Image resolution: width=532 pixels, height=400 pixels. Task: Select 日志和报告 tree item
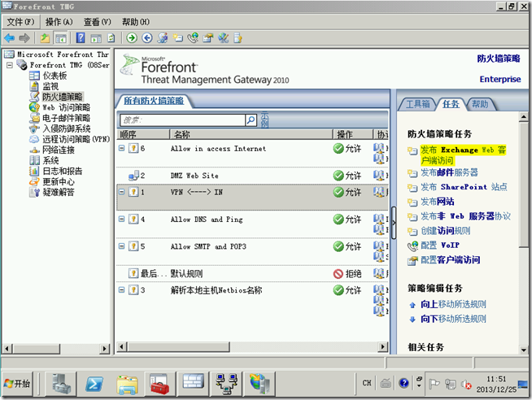[62, 171]
